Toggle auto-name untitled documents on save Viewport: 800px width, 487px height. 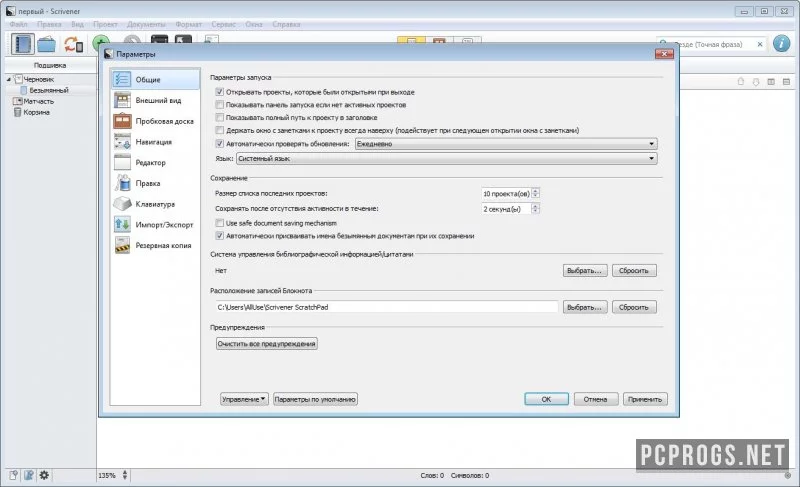click(x=219, y=236)
